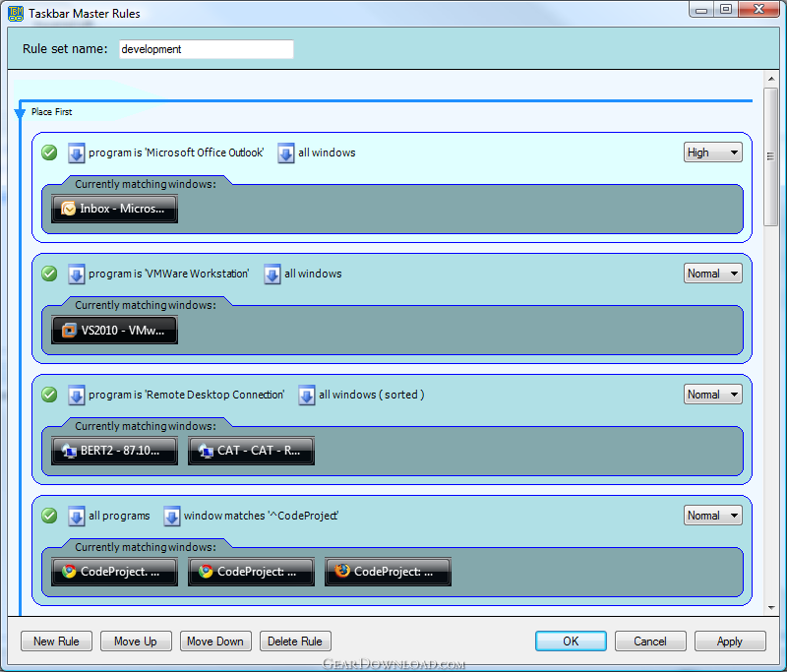Maximize the Taskbar Master Rules window
Screen dimensions: 787x672
(726, 9)
